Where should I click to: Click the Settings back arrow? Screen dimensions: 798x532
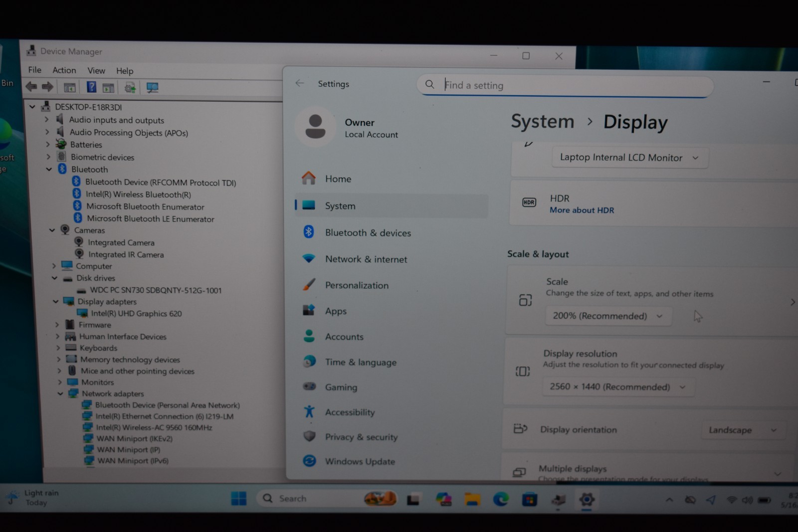[x=299, y=83]
